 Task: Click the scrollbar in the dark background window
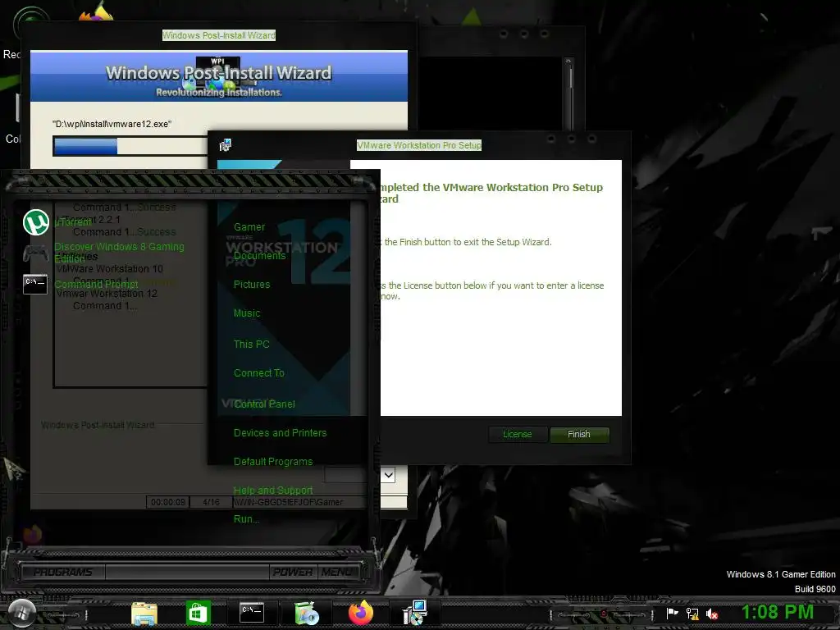click(x=569, y=93)
